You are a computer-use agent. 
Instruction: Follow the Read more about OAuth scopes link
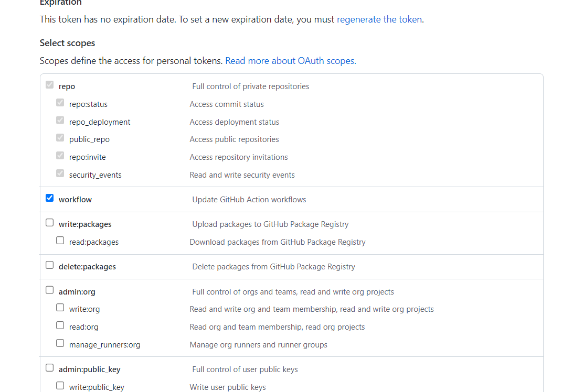coord(290,60)
